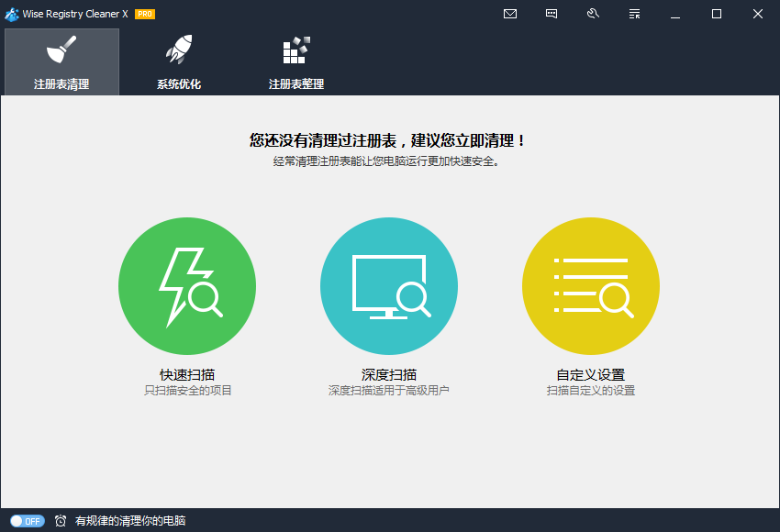Click the wrench settings icon
The width and height of the screenshot is (780, 532).
593,14
